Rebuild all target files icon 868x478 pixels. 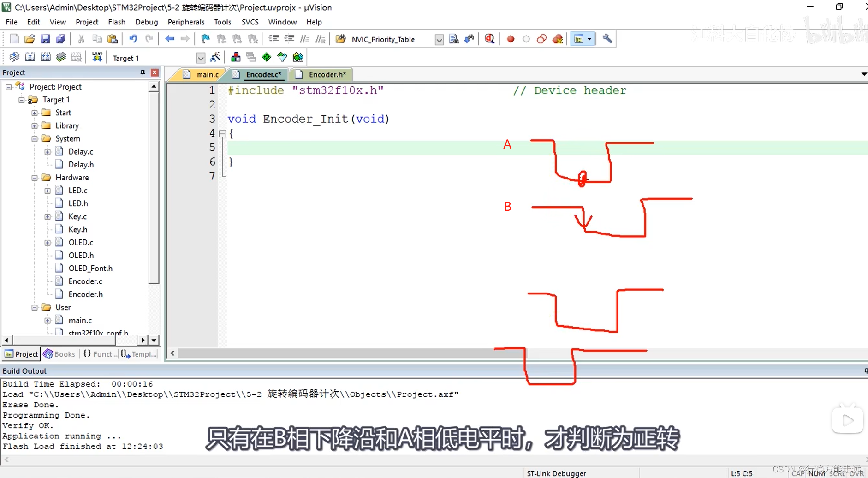(x=46, y=57)
